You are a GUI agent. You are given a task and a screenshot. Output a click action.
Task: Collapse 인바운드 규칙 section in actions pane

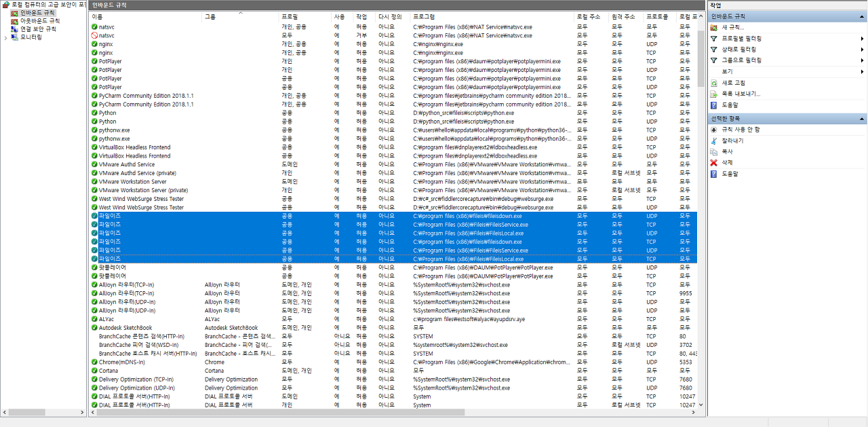[863, 16]
